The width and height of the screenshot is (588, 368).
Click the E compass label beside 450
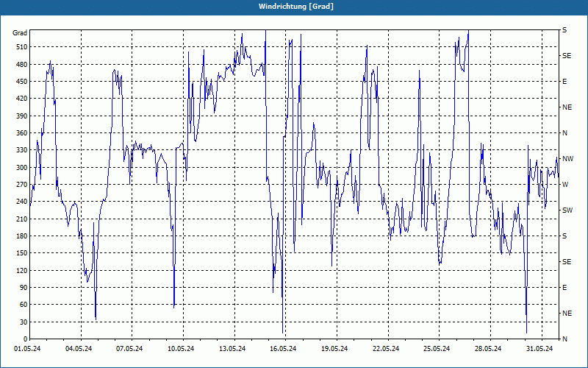(564, 82)
